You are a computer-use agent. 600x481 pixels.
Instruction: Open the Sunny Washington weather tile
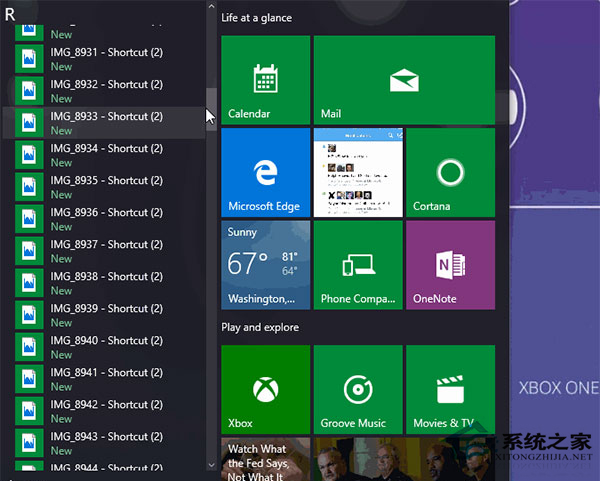click(x=266, y=265)
